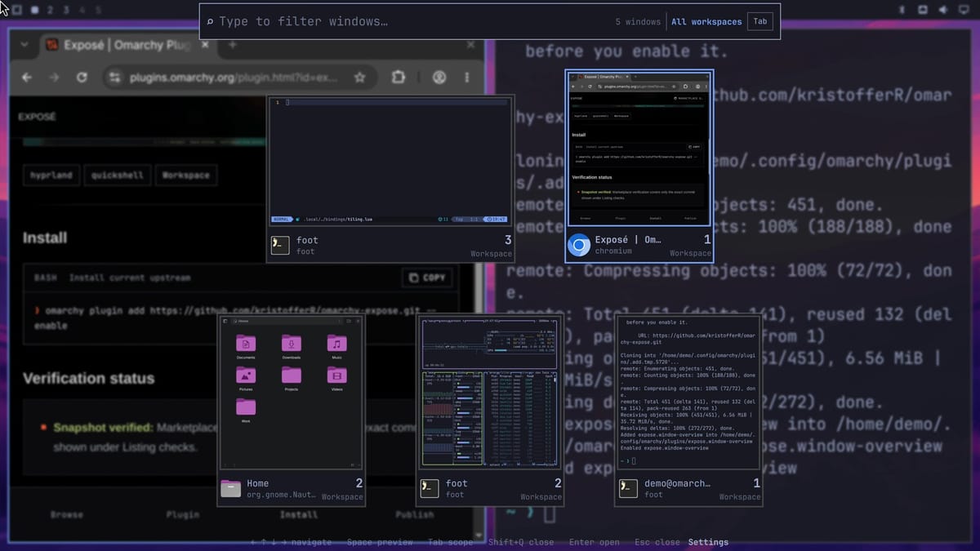Click 'Tab scope' hint in footer

coord(451,542)
